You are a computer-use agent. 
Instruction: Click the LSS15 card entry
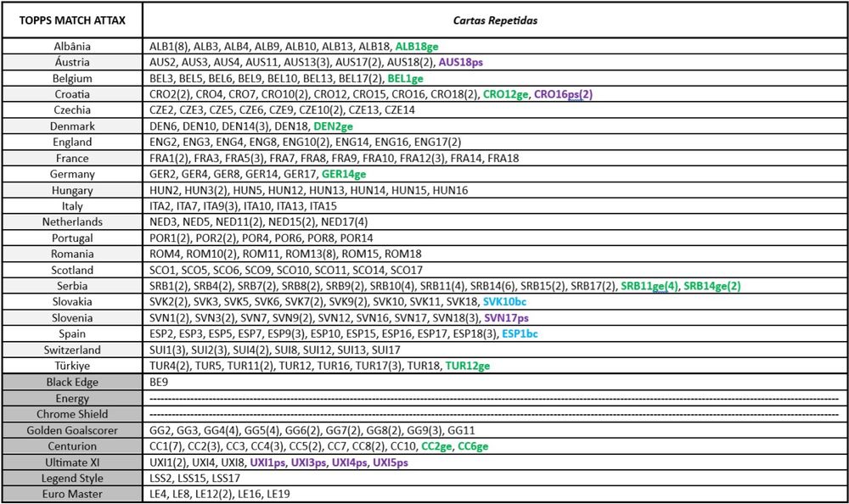coord(192,478)
